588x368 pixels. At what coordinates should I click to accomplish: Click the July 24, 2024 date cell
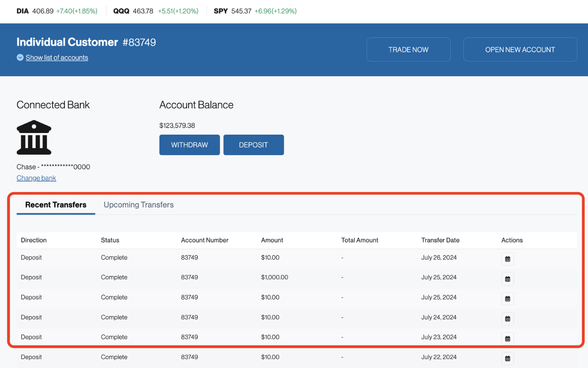(439, 317)
